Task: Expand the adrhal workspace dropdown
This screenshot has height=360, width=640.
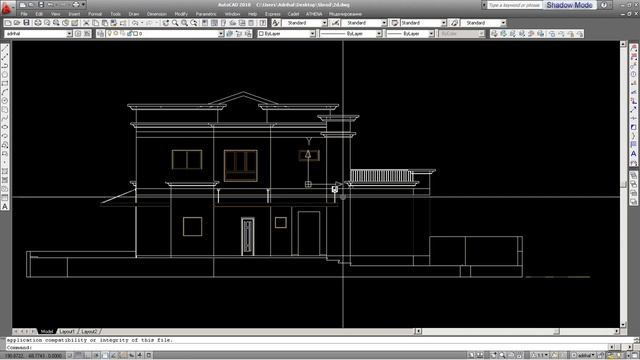Action: click(x=69, y=33)
